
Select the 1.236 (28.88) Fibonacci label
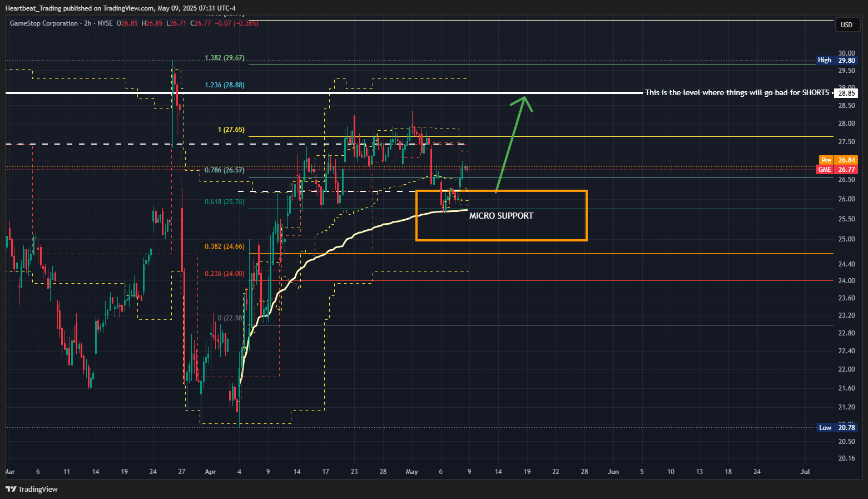tap(225, 85)
